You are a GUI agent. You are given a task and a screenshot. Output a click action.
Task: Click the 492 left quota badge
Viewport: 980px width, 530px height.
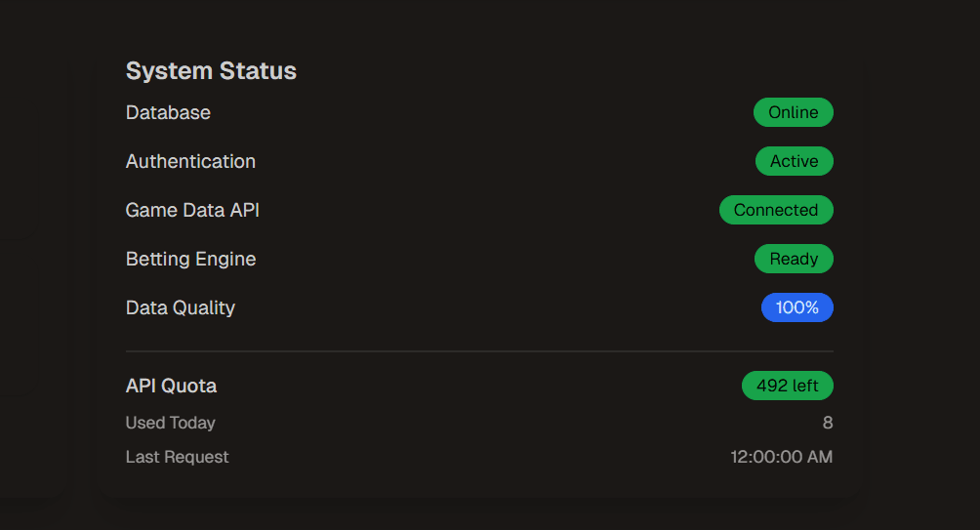point(787,387)
